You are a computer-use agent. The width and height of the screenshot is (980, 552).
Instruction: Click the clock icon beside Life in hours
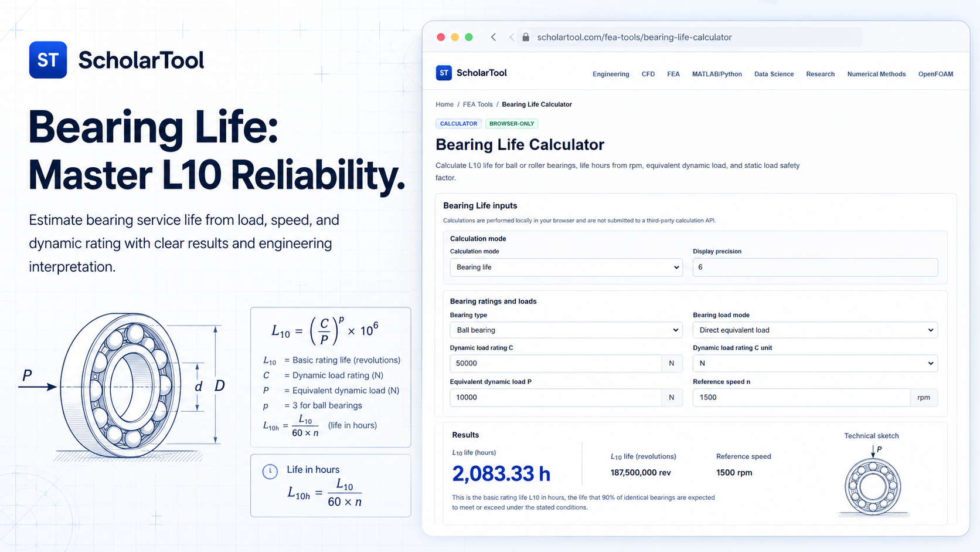pyautogui.click(x=270, y=471)
